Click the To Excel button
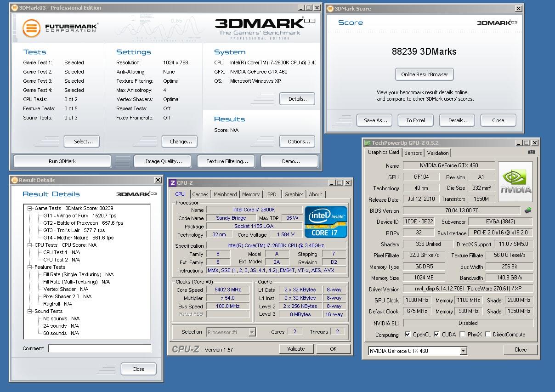This screenshot has width=555, height=392. coord(415,120)
